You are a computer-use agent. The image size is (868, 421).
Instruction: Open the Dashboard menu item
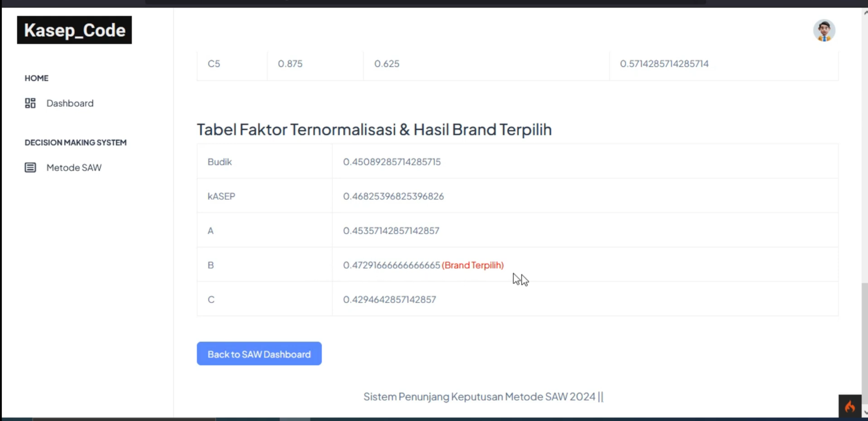pos(59,103)
